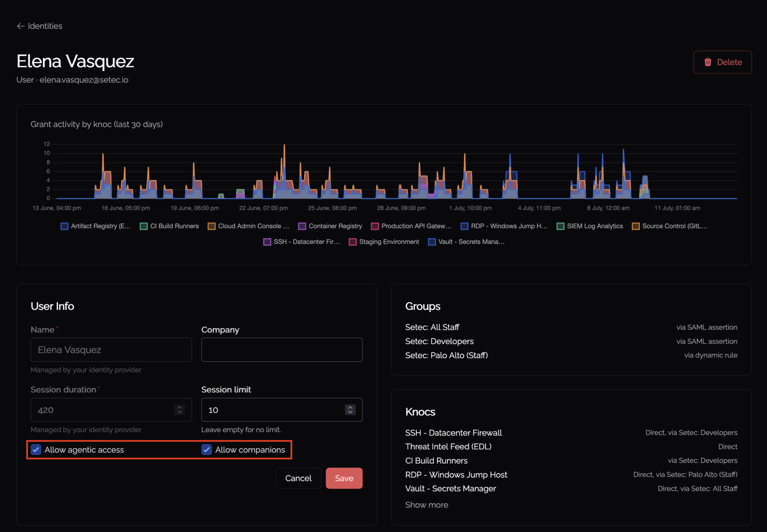
Task: Toggle Source Control legend swatch
Action: coord(636,226)
